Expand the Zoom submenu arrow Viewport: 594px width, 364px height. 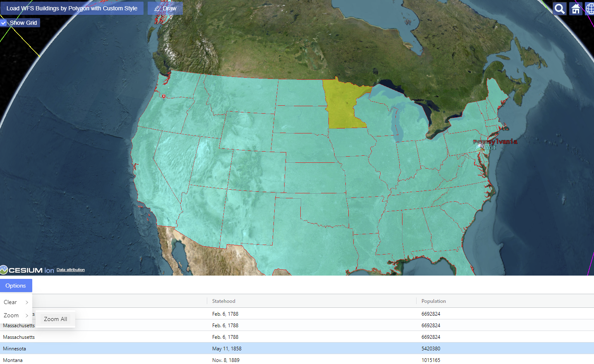[27, 316]
